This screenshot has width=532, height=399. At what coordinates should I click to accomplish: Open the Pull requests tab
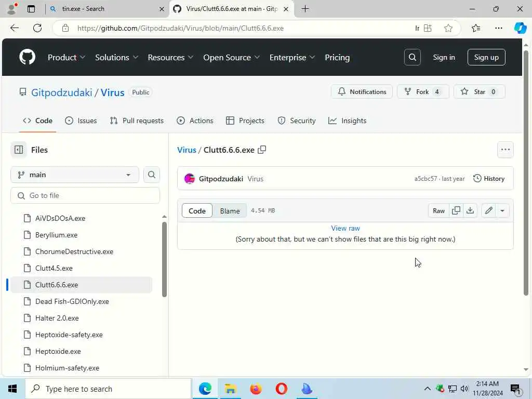(137, 121)
